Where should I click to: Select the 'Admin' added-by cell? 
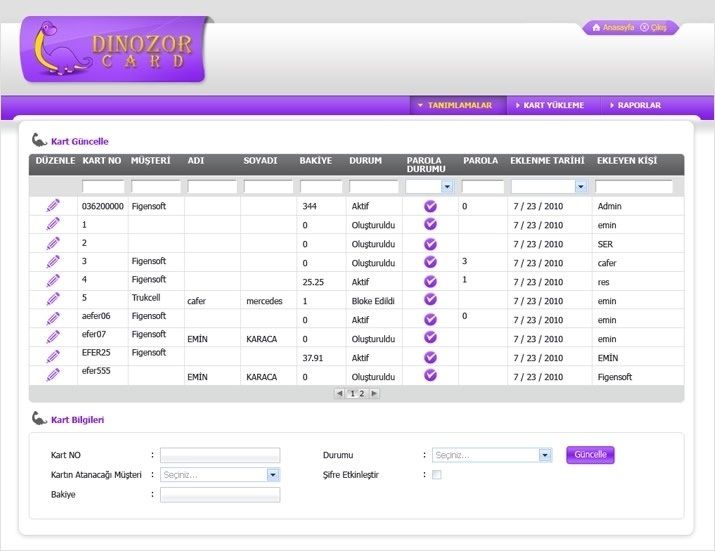coord(610,206)
